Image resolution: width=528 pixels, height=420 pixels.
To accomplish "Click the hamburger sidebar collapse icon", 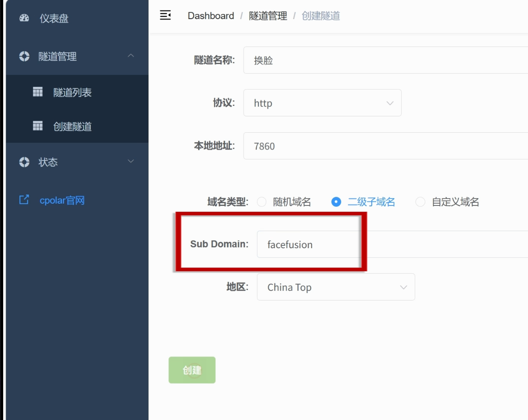I will (x=165, y=15).
